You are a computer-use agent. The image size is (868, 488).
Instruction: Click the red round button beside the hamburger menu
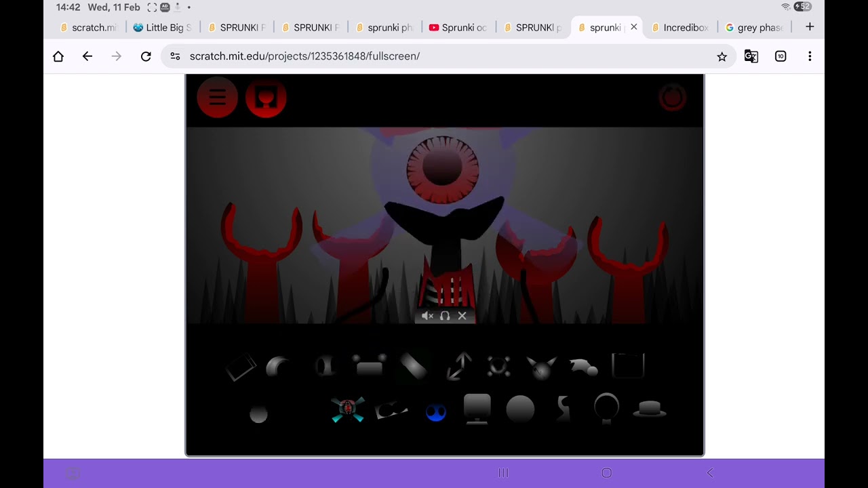click(x=266, y=98)
